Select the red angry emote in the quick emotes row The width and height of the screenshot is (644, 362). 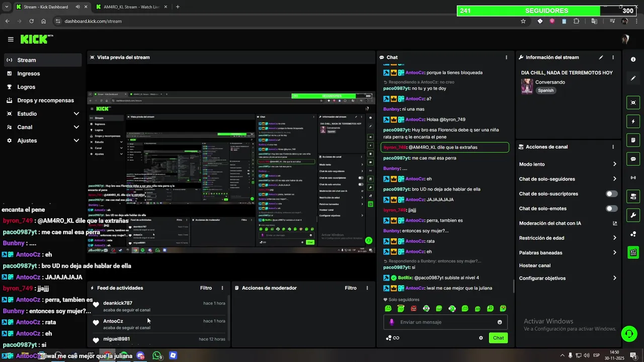(x=414, y=308)
